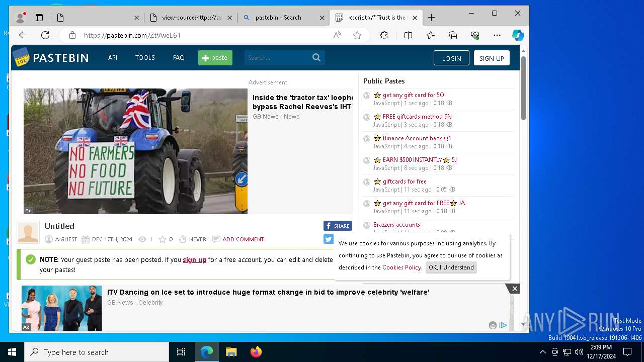This screenshot has height=362, width=644.
Task: Accept cookies with OK, I Understand
Action: pos(451,267)
